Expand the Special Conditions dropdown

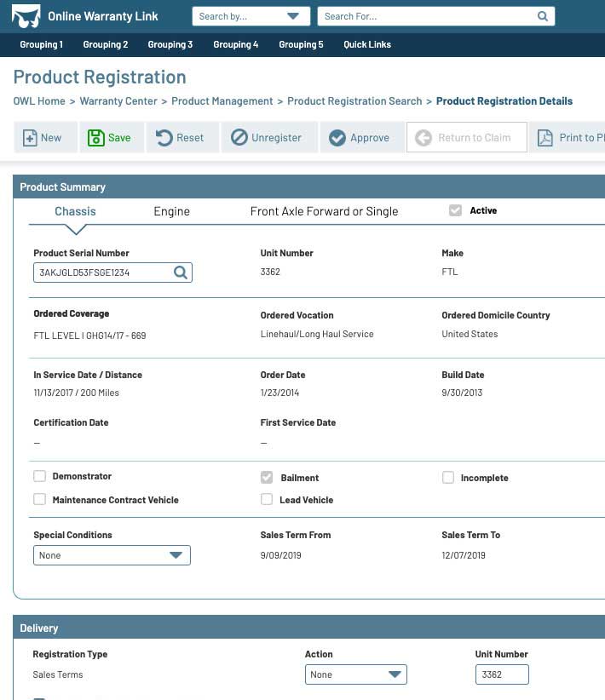pyautogui.click(x=112, y=555)
